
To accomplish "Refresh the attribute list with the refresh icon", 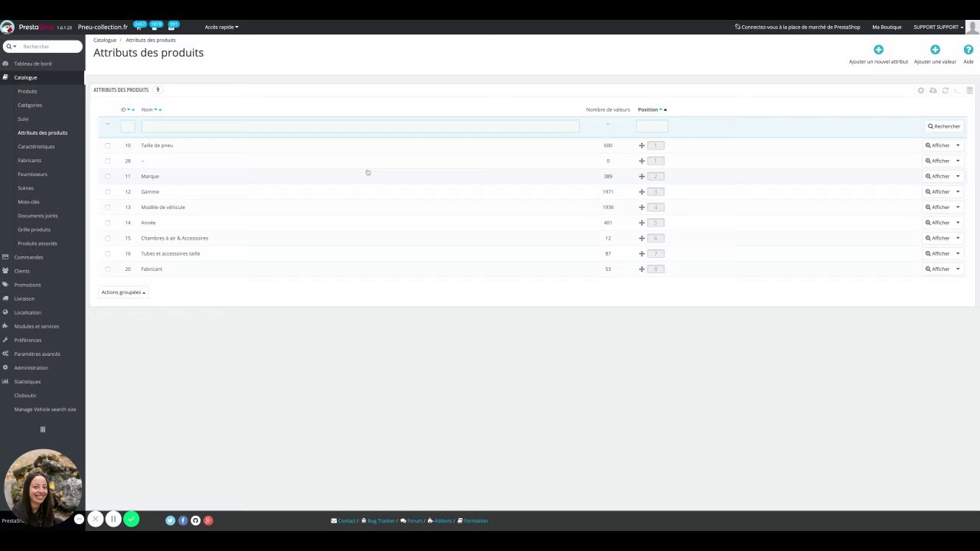I will (946, 90).
